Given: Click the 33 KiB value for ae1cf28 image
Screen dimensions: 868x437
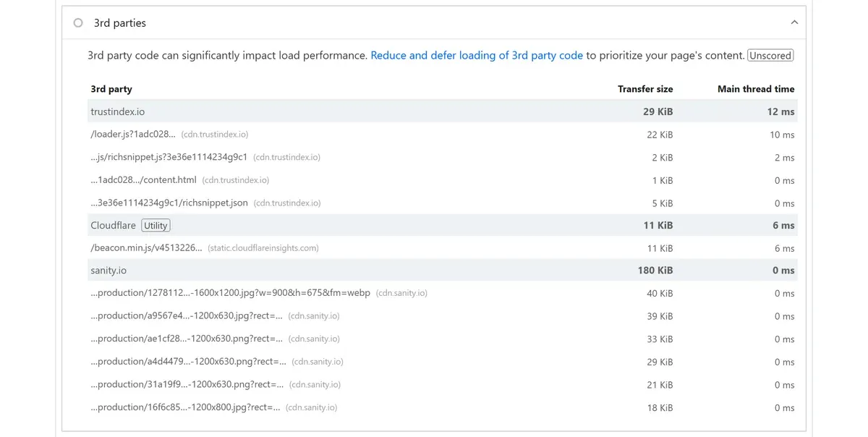Looking at the screenshot, I should pos(660,339).
